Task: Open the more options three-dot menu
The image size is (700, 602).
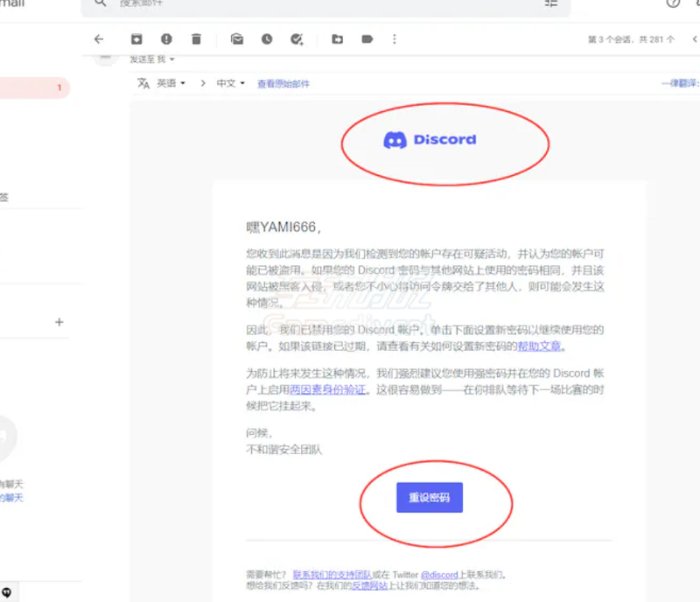Action: (x=395, y=39)
